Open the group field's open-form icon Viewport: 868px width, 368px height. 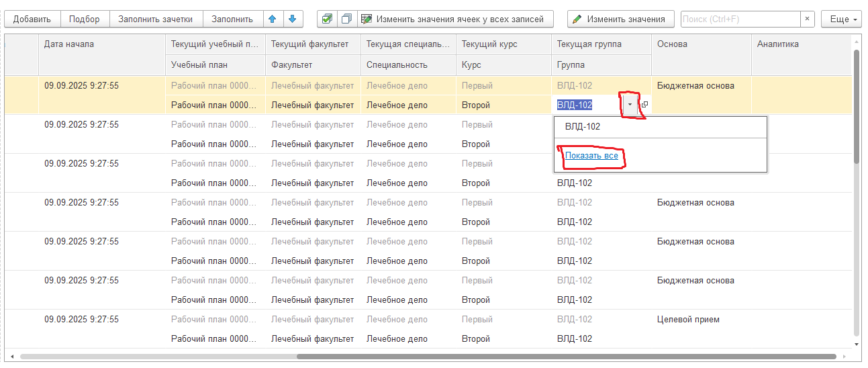click(x=644, y=105)
